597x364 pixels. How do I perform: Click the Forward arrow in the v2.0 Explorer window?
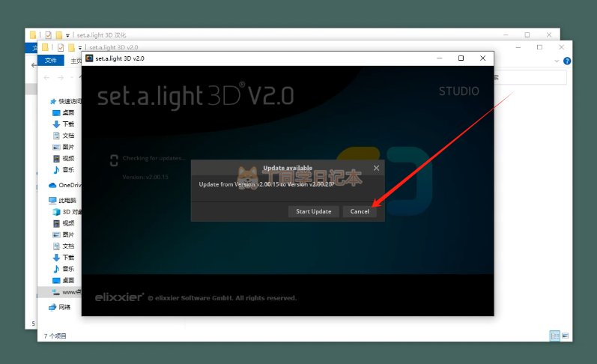tap(61, 78)
